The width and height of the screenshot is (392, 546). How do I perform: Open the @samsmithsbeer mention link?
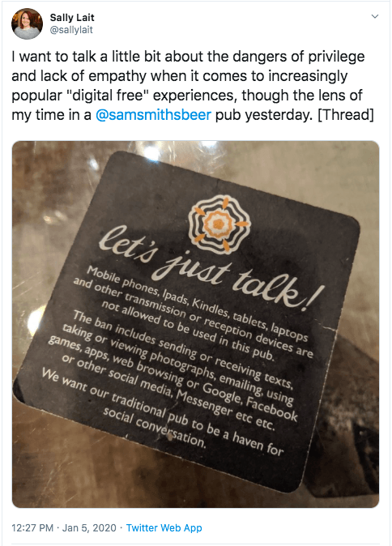(x=154, y=115)
